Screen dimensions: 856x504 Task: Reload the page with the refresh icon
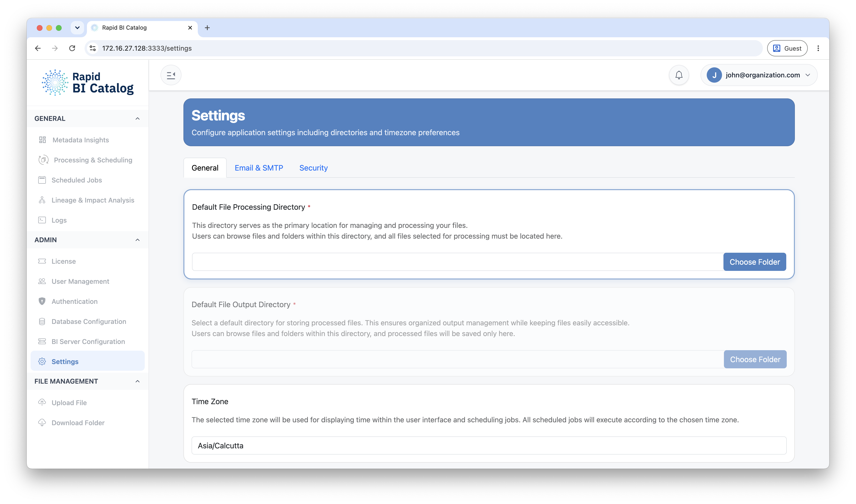click(x=72, y=48)
